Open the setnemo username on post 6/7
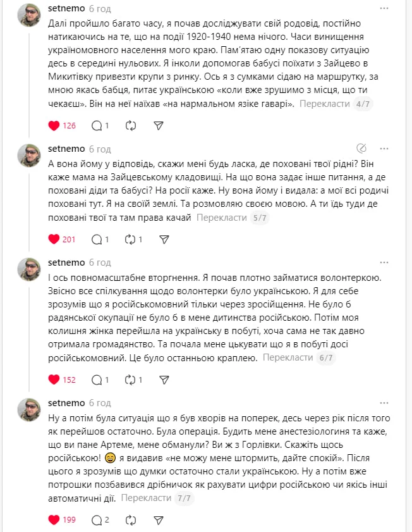This screenshot has width=412, height=532. (x=66, y=262)
